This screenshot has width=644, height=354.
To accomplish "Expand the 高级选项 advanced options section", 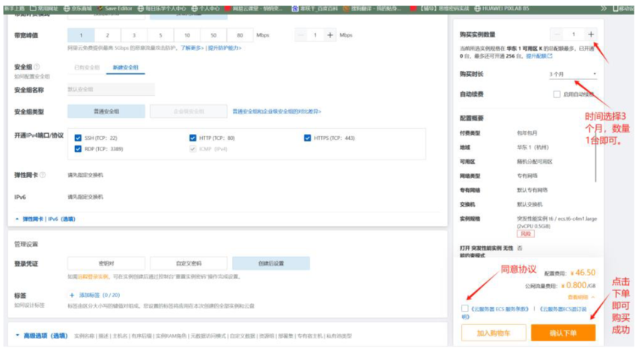I will point(41,336).
